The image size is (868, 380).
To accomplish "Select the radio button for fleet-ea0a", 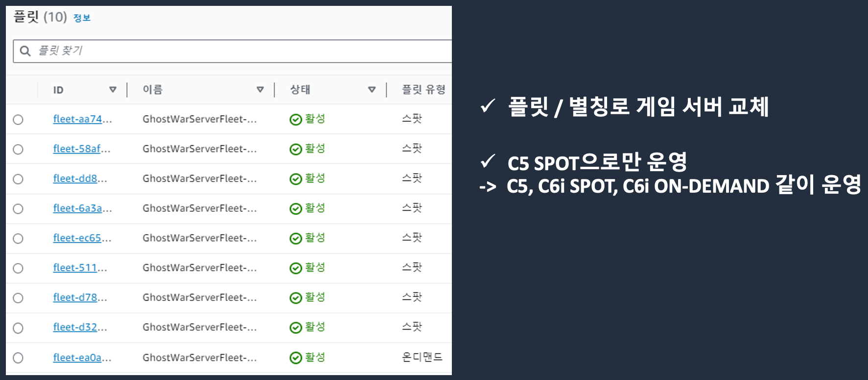I will (x=18, y=358).
